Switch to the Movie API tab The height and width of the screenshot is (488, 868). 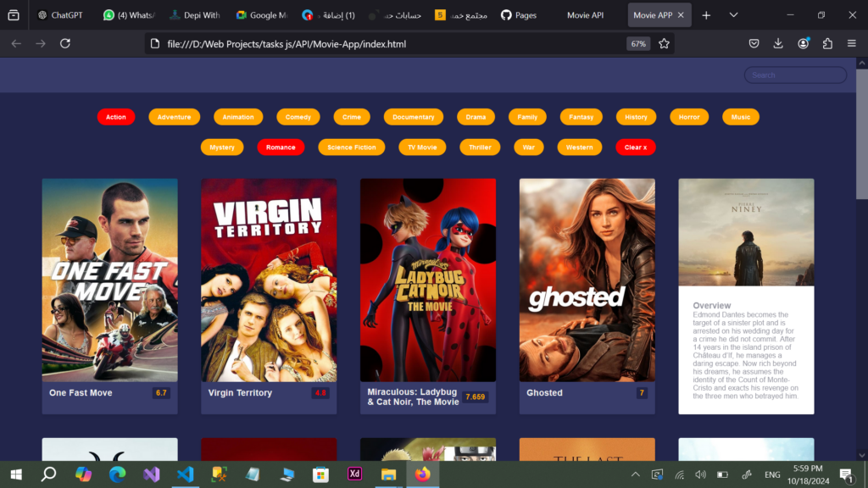585,15
